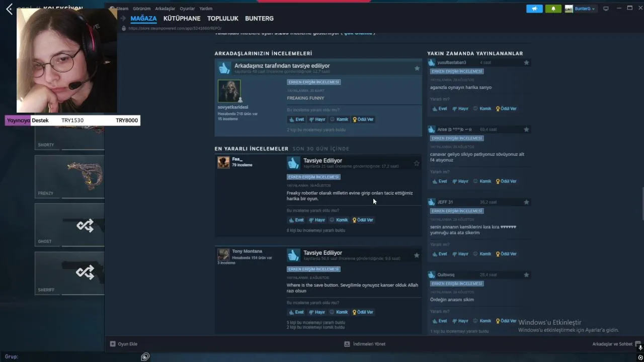The image size is (644, 362).
Task: Open the Steam menu
Action: (122, 9)
